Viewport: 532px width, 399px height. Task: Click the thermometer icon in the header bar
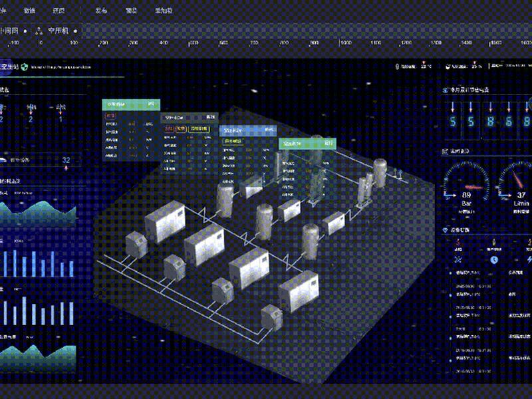pos(397,66)
